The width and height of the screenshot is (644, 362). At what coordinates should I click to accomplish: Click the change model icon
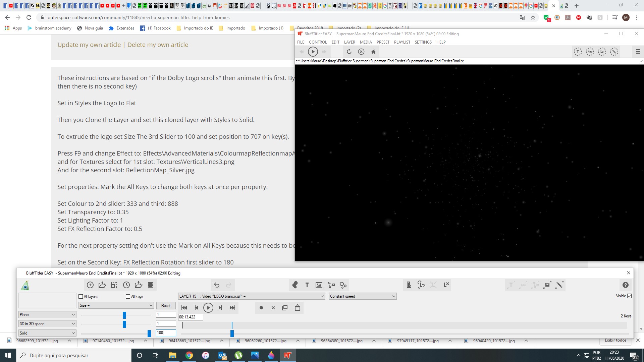[331, 285]
